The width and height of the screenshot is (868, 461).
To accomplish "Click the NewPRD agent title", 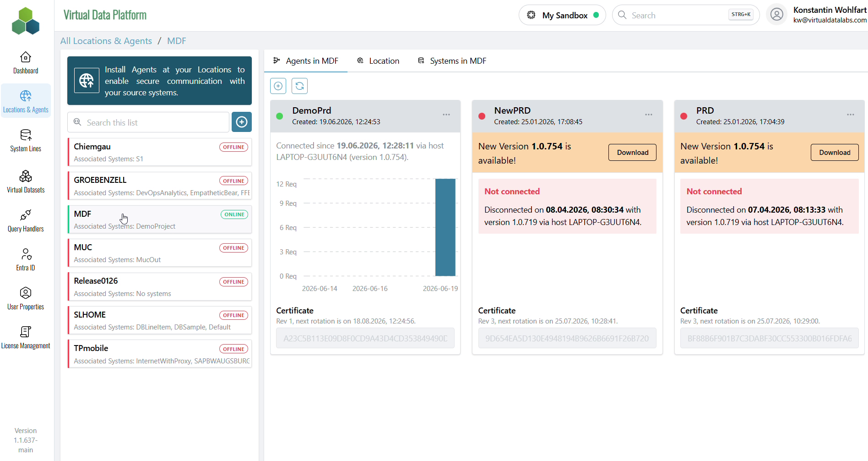I will pyautogui.click(x=512, y=110).
